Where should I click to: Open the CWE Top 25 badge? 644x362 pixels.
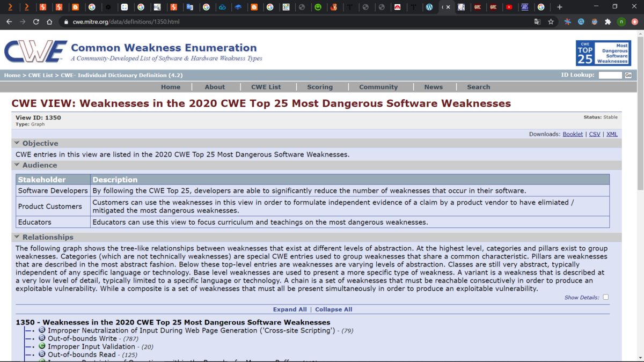(603, 53)
